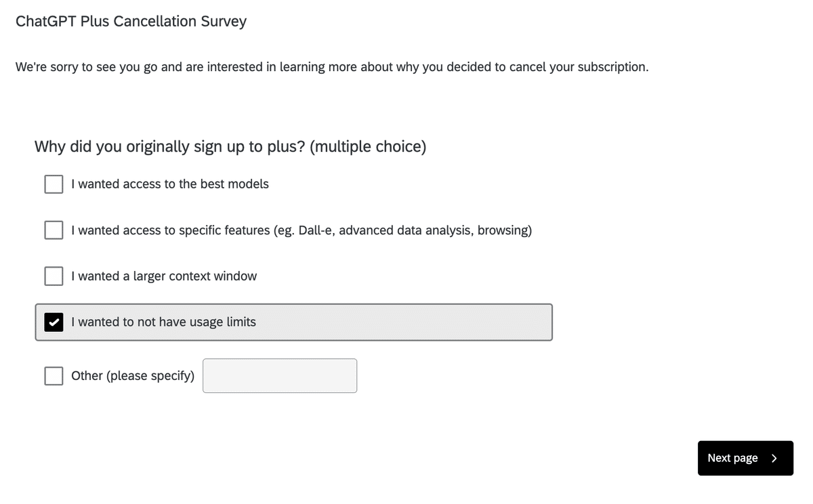The height and width of the screenshot is (504, 813).
Task: Click the 'Why did you originally sign up' question heading
Action: [x=230, y=146]
